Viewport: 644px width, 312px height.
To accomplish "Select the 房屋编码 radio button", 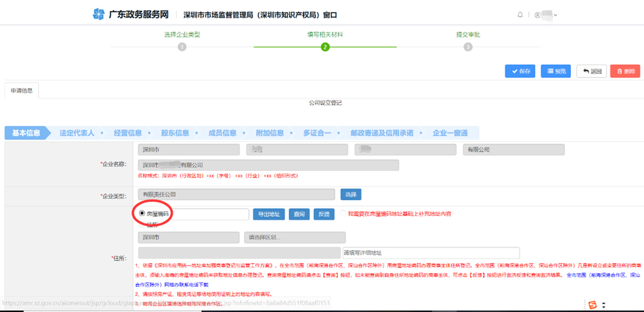I will pyautogui.click(x=142, y=214).
